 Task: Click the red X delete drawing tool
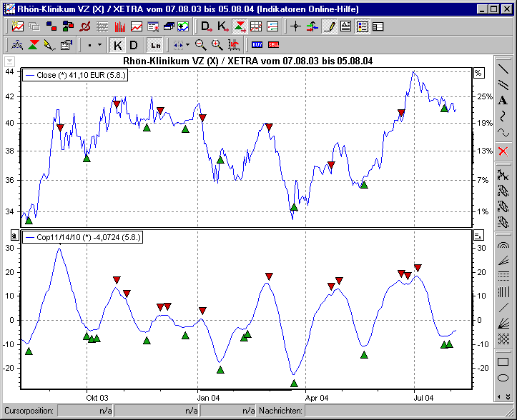[503, 151]
